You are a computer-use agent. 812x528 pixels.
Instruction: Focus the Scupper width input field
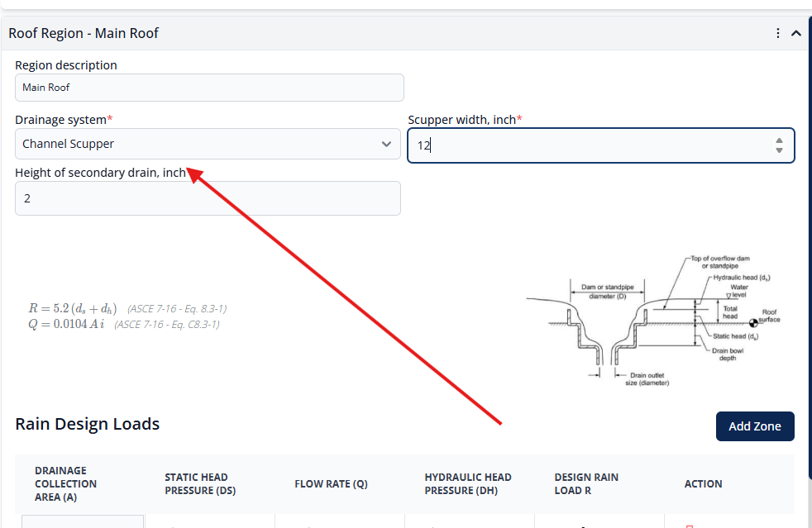pos(587,145)
